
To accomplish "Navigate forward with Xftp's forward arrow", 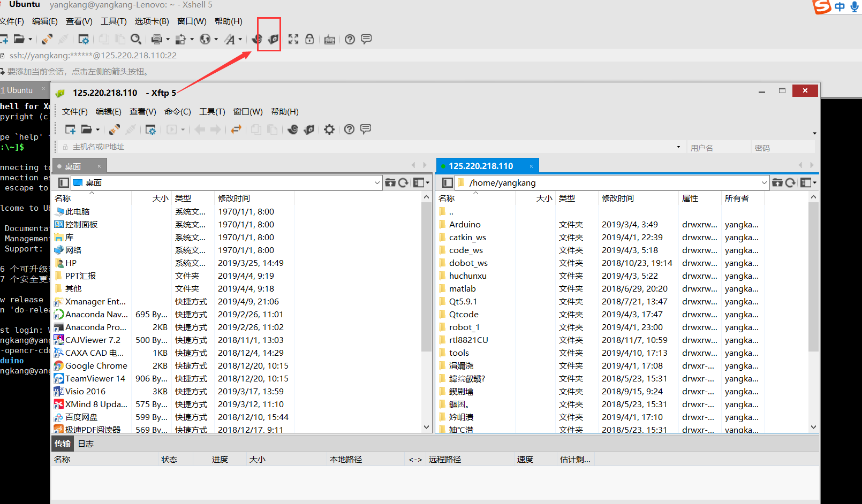I will click(x=215, y=129).
